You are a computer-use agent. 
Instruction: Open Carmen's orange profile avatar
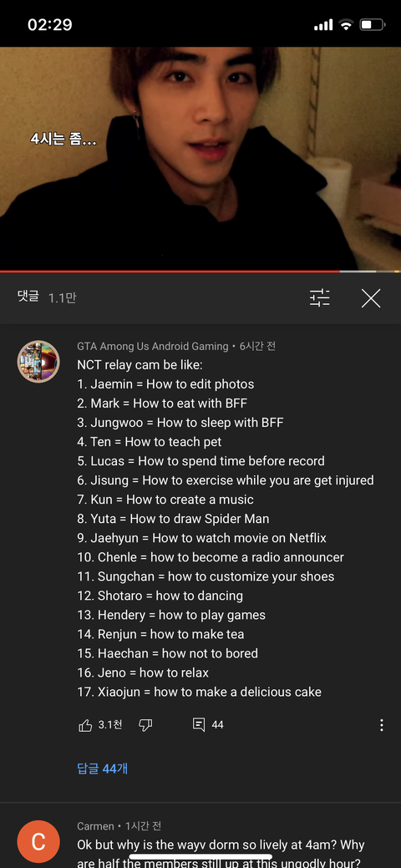(x=38, y=841)
